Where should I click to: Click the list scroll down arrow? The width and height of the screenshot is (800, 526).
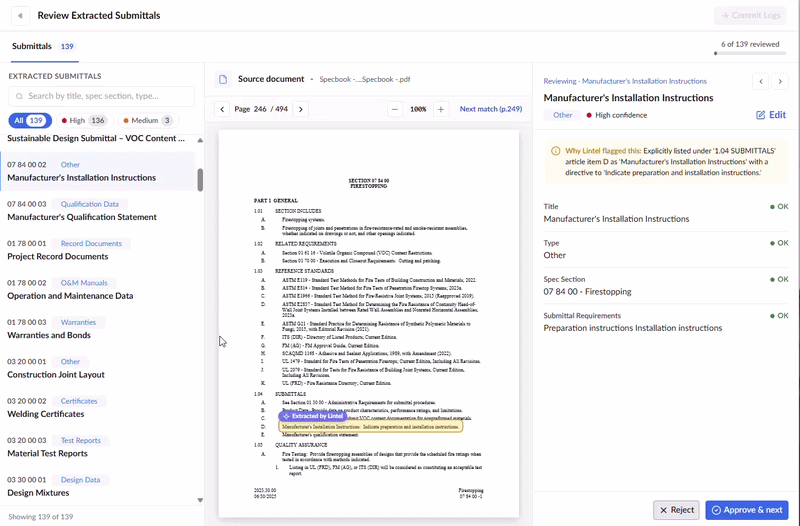(200, 500)
